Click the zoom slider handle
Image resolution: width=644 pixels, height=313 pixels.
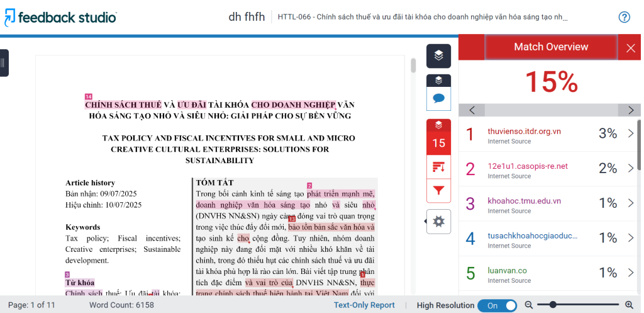coord(553,305)
